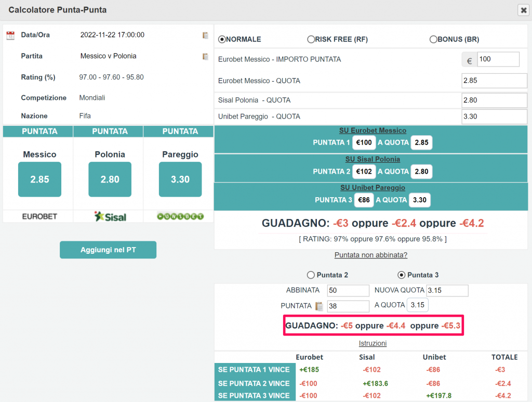This screenshot has width=532, height=402.
Task: Copy the Partita value with its clipboard icon
Action: (x=205, y=56)
